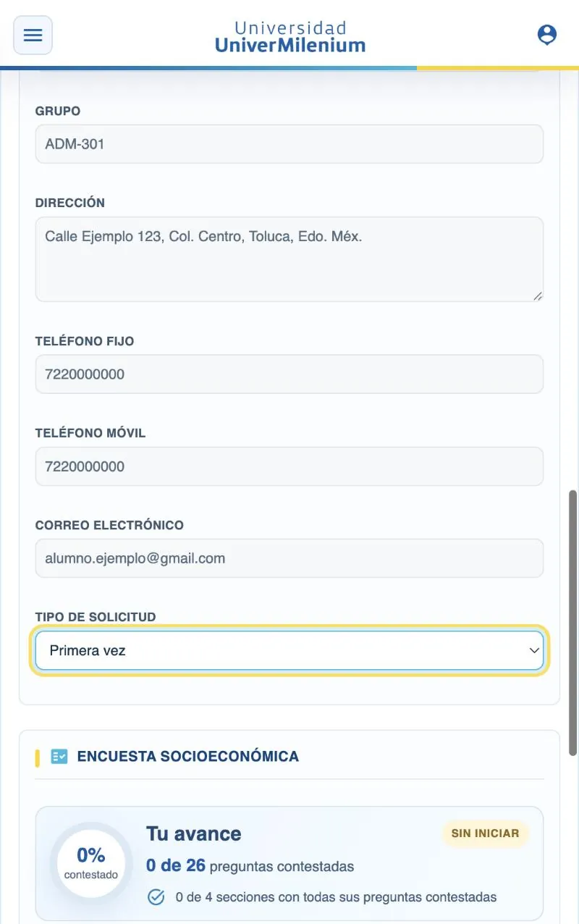Screen dimensions: 579x924
Task: Click the Sin Iniciar status badge
Action: click(x=485, y=833)
